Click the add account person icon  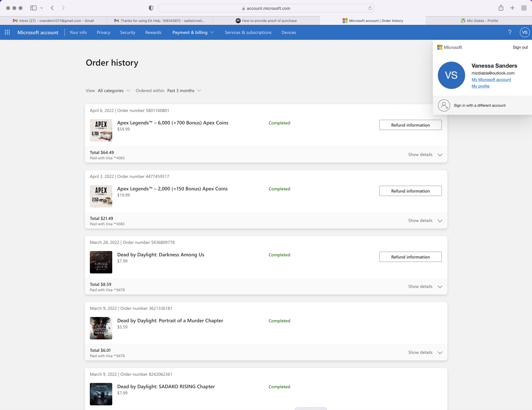[444, 105]
